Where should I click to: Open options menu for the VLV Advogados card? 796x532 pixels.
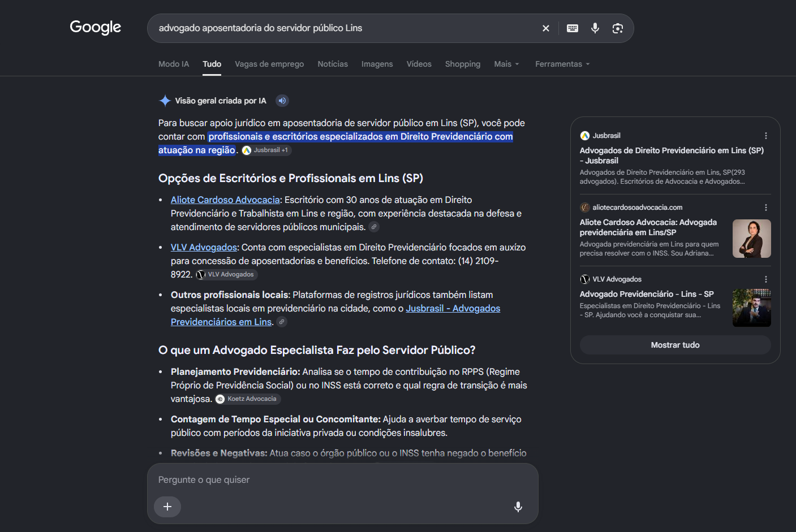pos(766,279)
